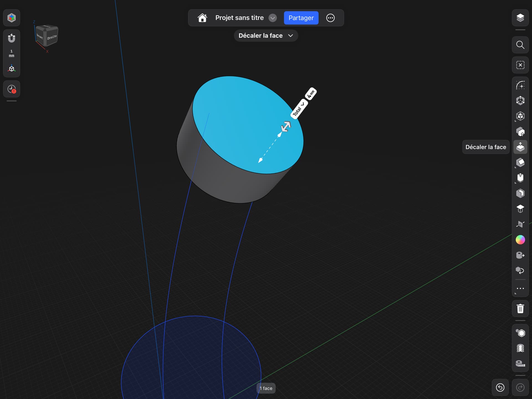Expand the three-dot more tools icon

(x=520, y=288)
